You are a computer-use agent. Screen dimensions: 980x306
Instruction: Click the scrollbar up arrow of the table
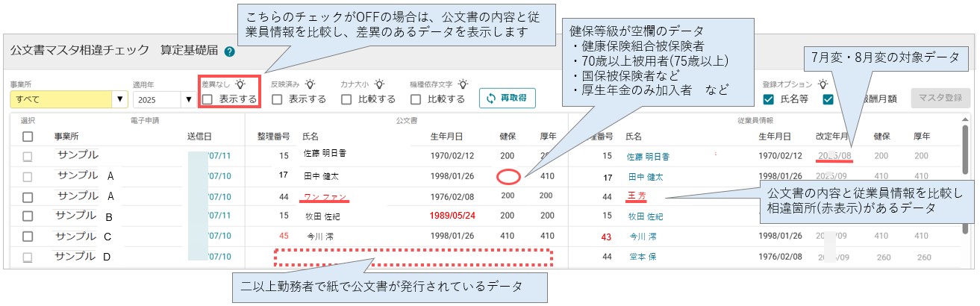click(967, 120)
